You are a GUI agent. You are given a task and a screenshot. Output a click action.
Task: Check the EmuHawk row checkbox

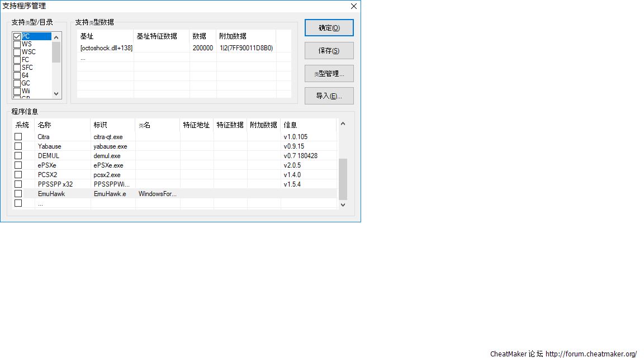(18, 194)
